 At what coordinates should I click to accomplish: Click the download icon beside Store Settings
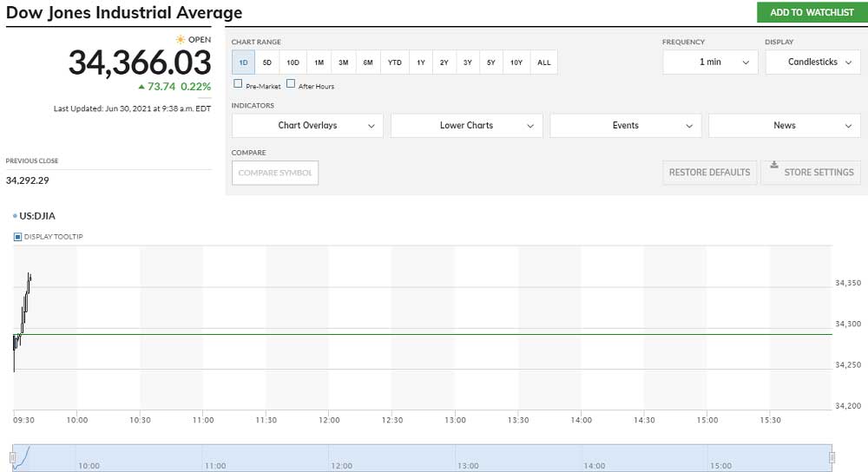click(x=774, y=164)
